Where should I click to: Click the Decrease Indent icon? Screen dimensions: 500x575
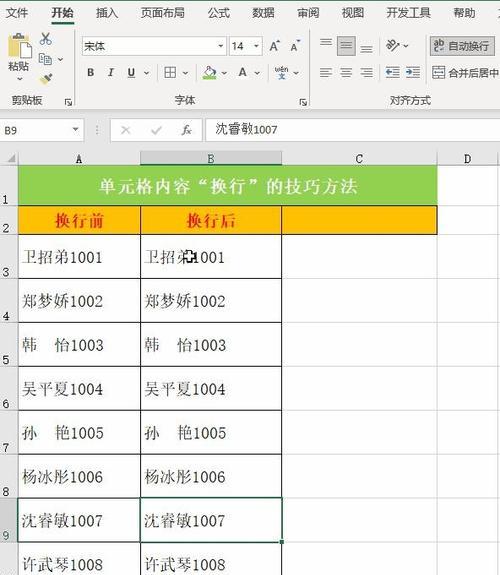click(x=393, y=72)
